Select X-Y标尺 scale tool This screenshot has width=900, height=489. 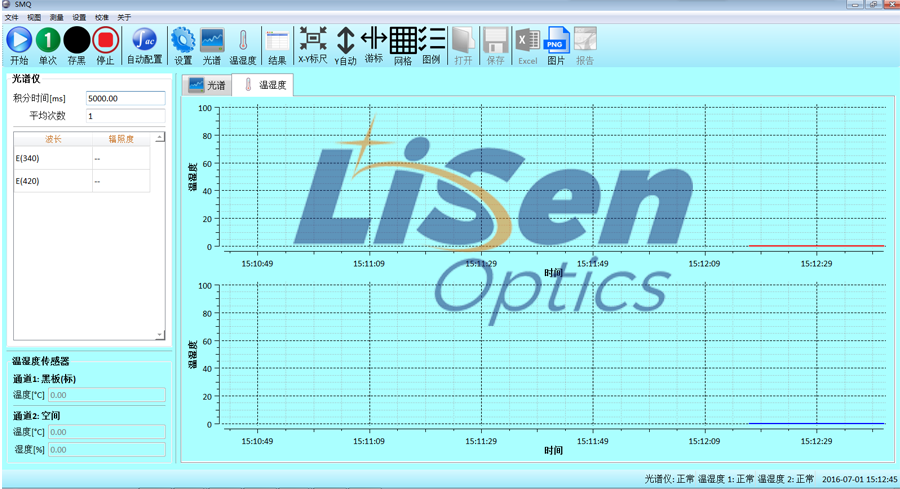point(313,46)
